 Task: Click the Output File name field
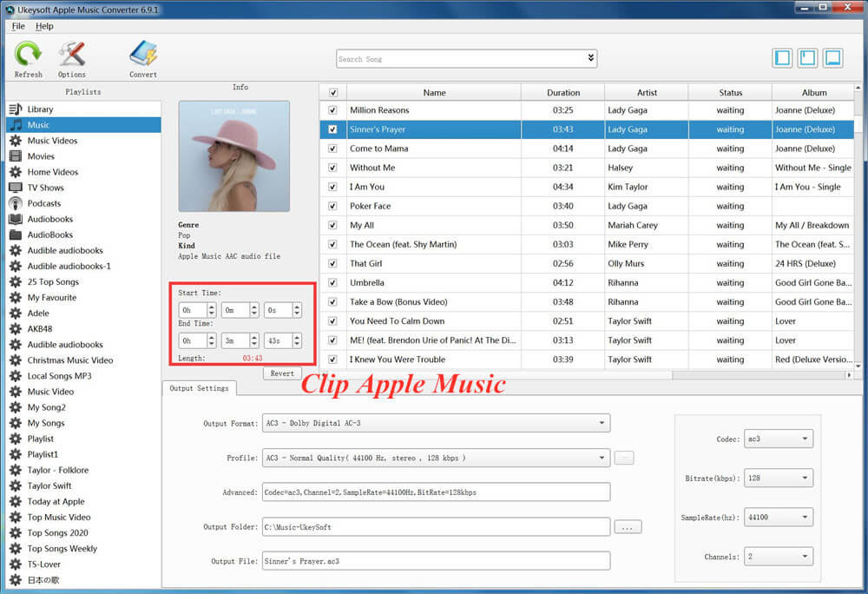click(437, 561)
